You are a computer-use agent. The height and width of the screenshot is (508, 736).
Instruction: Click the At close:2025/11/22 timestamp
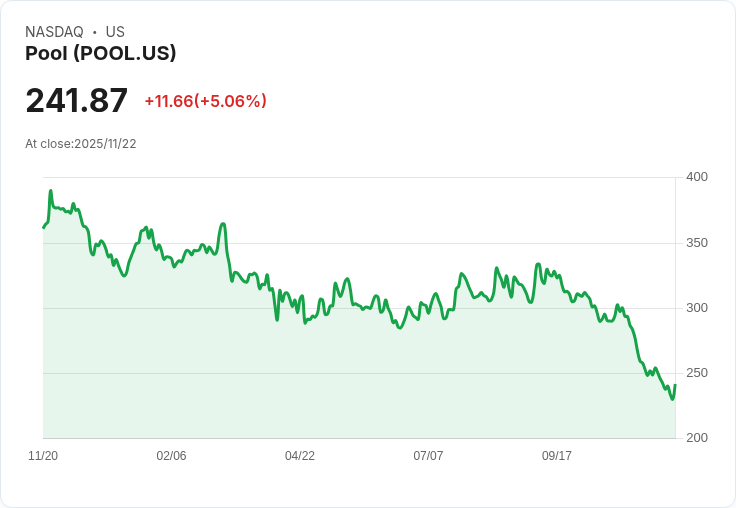coord(81,143)
